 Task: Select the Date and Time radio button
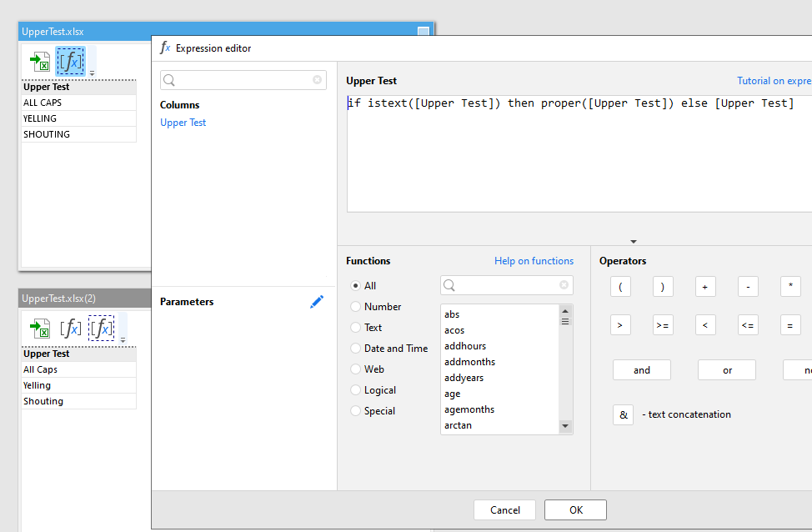click(x=355, y=348)
